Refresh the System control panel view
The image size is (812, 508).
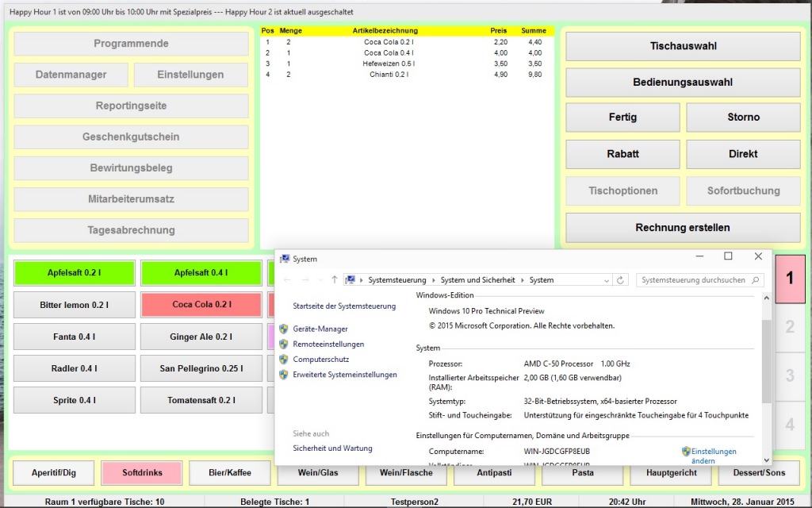point(620,280)
